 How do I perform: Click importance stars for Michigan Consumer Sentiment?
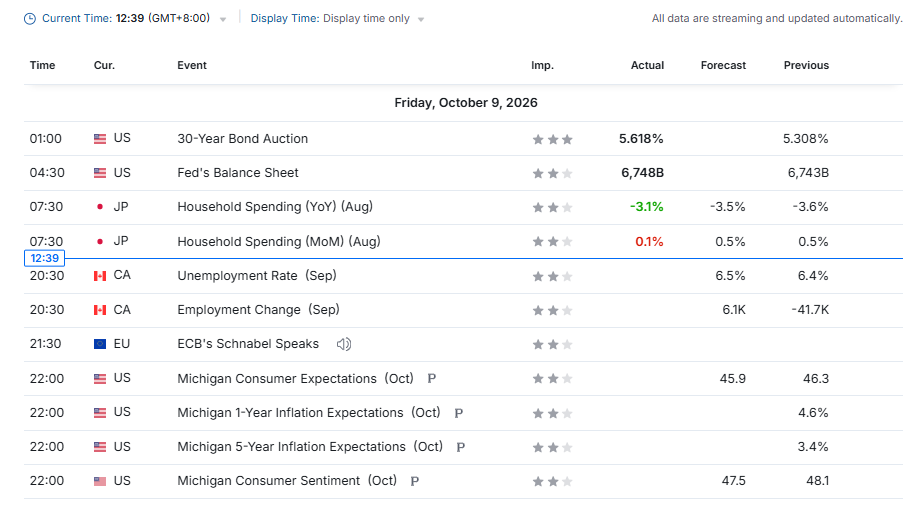coord(553,482)
